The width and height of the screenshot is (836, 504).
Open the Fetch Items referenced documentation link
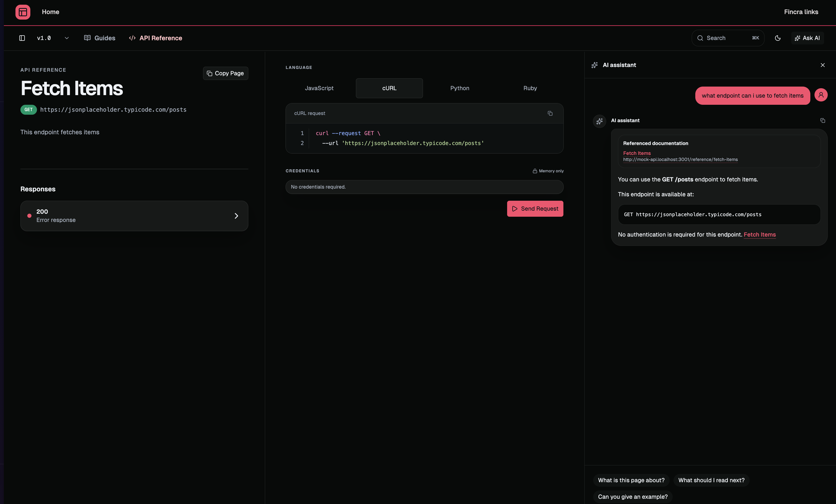637,153
